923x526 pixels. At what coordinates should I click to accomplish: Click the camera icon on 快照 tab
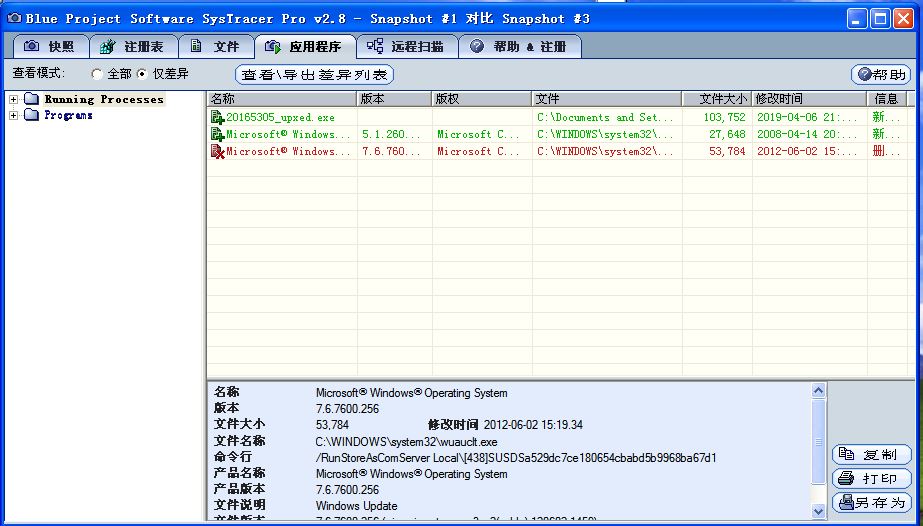coord(31,46)
